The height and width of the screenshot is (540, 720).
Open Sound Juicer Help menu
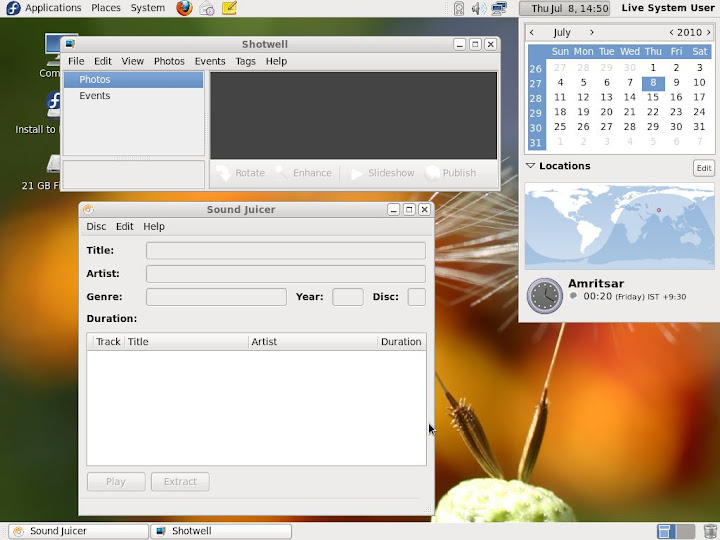(x=154, y=226)
